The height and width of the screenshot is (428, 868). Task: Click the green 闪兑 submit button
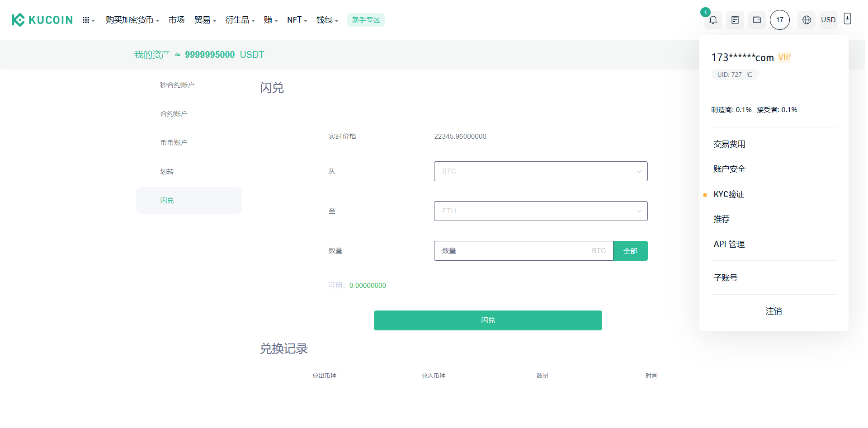click(488, 320)
